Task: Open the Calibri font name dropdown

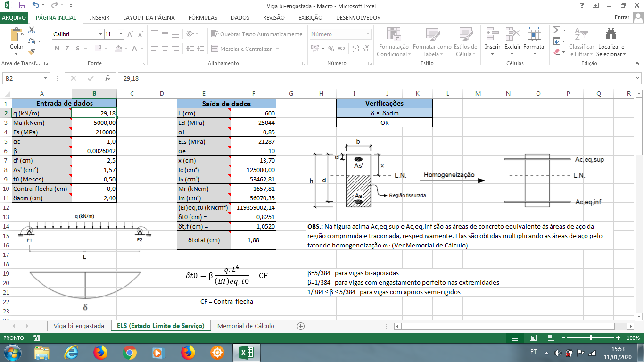Action: [x=100, y=34]
